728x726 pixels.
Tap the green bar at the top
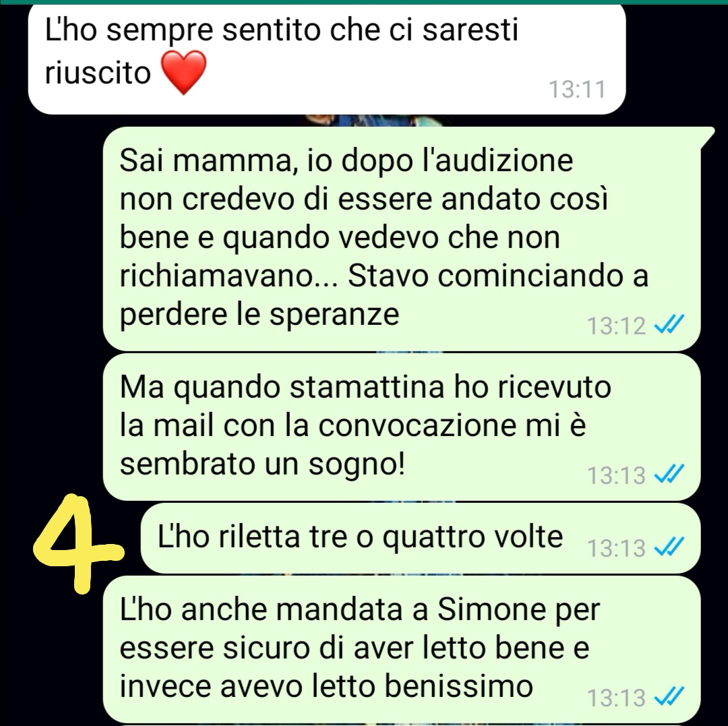click(x=364, y=2)
